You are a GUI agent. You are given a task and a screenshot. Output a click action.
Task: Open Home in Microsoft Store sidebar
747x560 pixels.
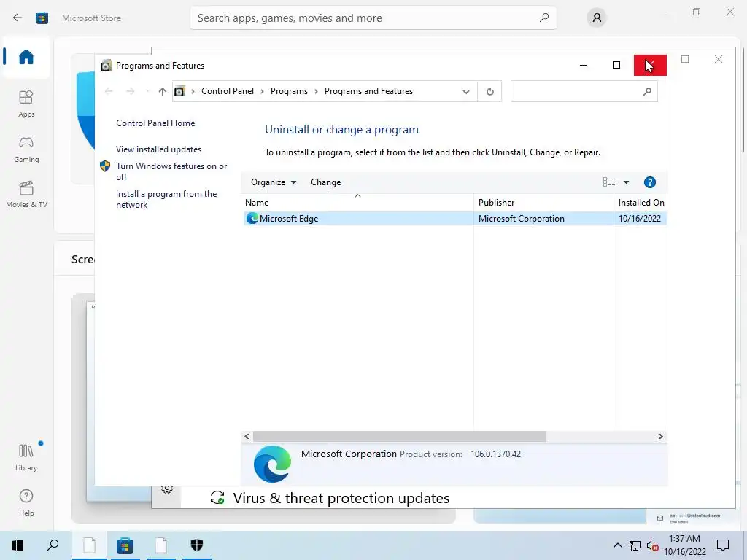pos(26,57)
